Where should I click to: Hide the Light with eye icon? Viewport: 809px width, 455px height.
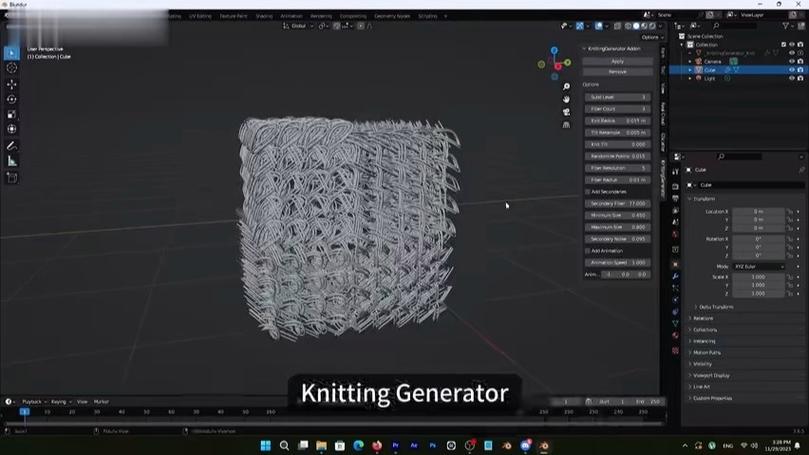click(x=792, y=78)
